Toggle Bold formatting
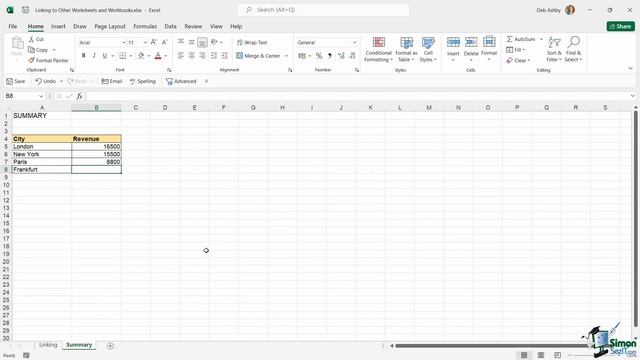Viewport: 640px width, 360px height. pyautogui.click(x=84, y=56)
